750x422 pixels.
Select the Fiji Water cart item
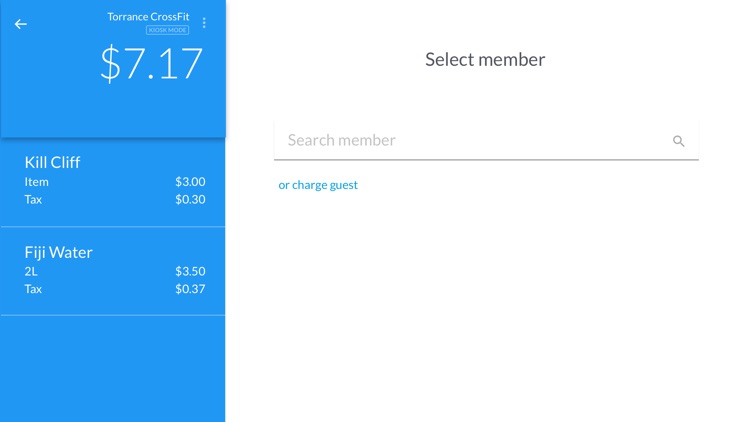(x=59, y=252)
